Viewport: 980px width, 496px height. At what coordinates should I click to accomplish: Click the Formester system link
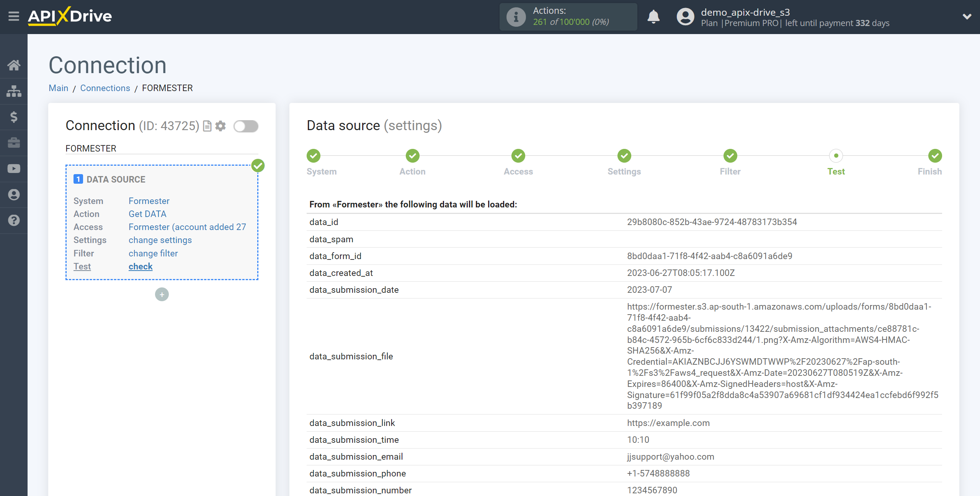149,201
